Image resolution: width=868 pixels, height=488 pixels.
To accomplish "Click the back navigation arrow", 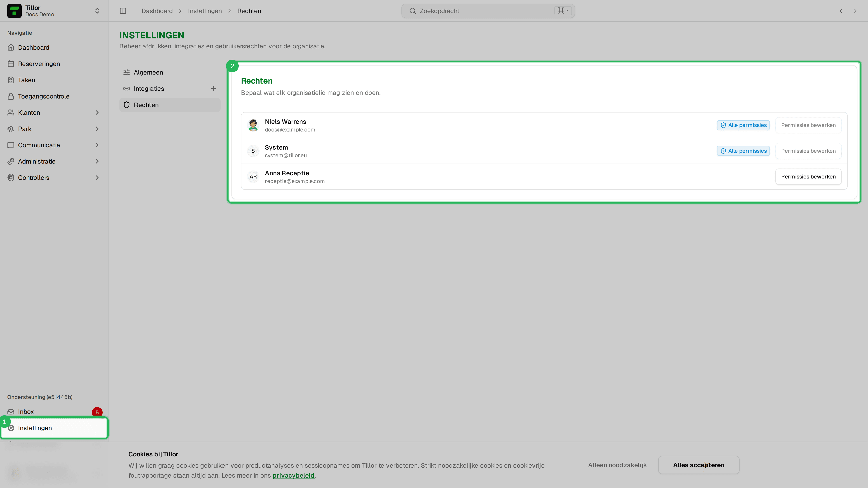I will click(x=841, y=11).
